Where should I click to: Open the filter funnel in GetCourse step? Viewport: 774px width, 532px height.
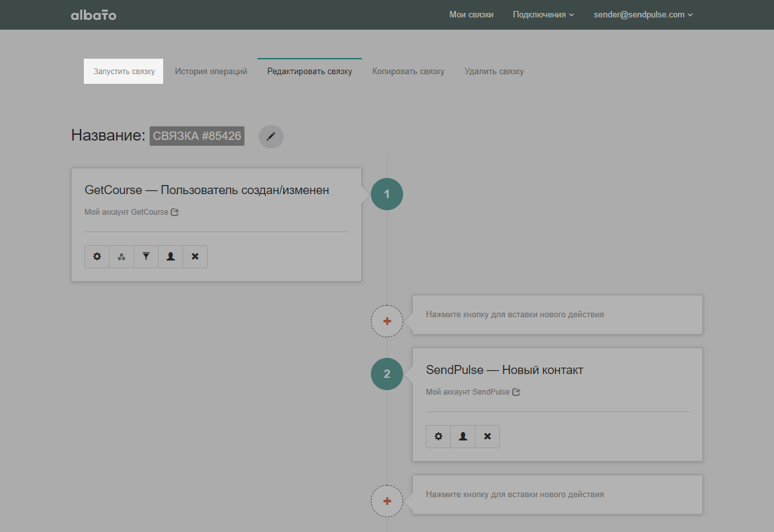146,257
